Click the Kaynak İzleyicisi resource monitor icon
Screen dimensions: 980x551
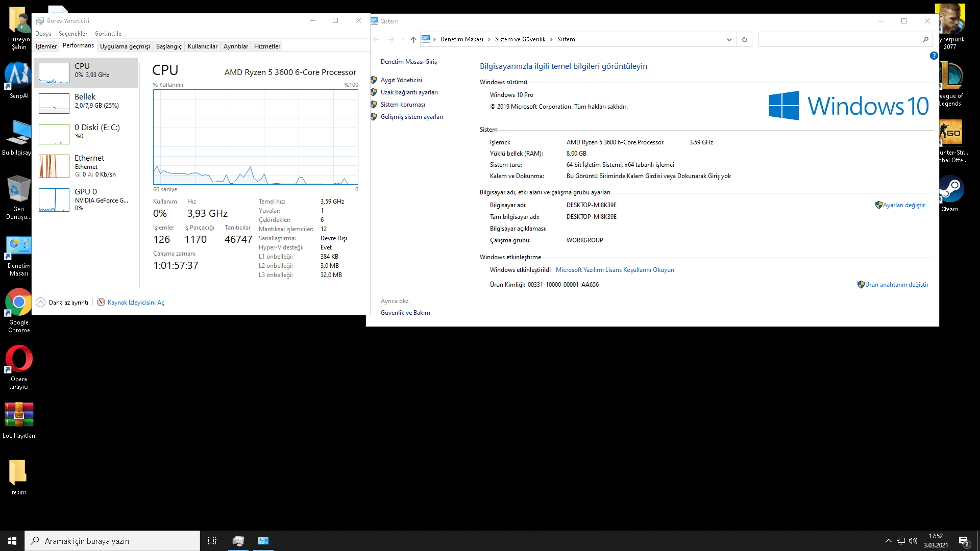[101, 302]
